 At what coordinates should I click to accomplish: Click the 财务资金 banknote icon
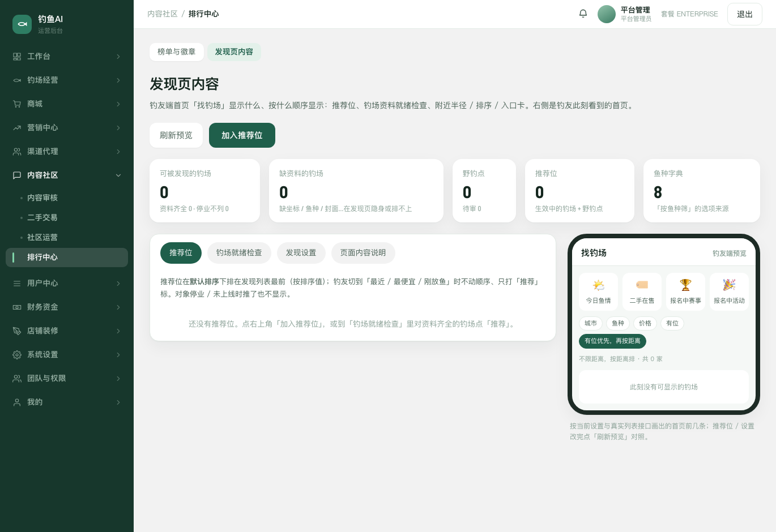(17, 307)
